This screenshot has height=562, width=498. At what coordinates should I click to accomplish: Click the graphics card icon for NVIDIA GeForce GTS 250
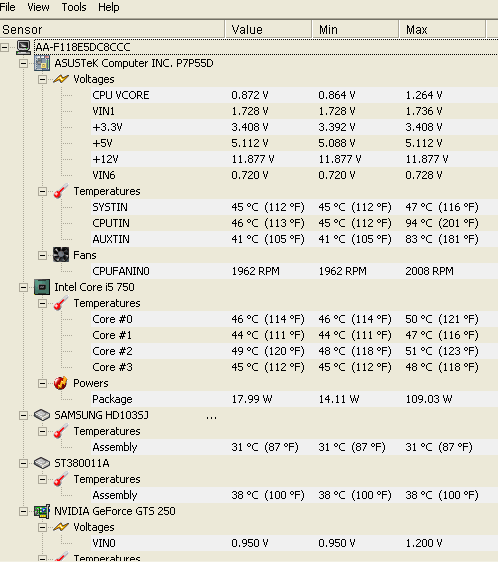[x=42, y=511]
